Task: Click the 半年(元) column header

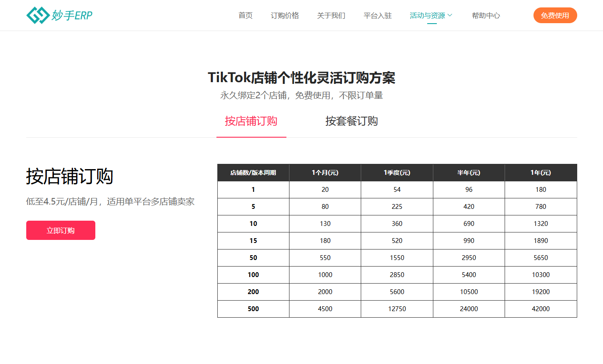Action: (x=469, y=173)
